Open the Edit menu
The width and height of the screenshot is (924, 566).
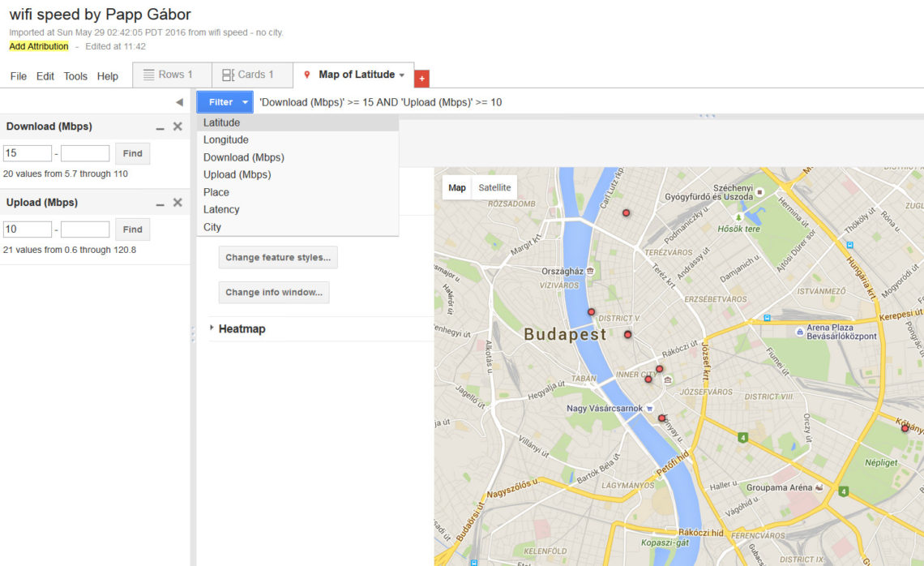click(x=45, y=76)
